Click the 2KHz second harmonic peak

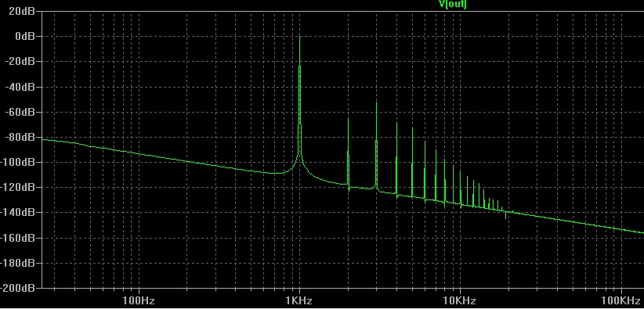349,119
